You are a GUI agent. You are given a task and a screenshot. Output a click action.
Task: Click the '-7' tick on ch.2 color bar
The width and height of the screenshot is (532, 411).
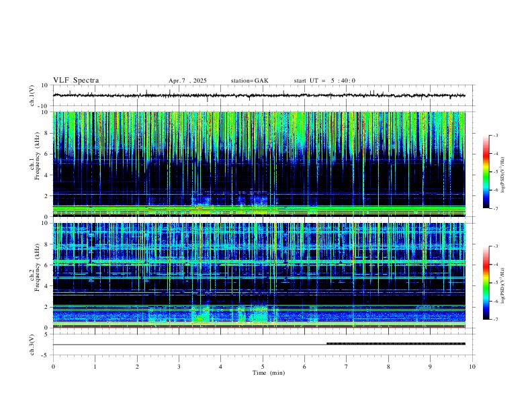(x=495, y=319)
